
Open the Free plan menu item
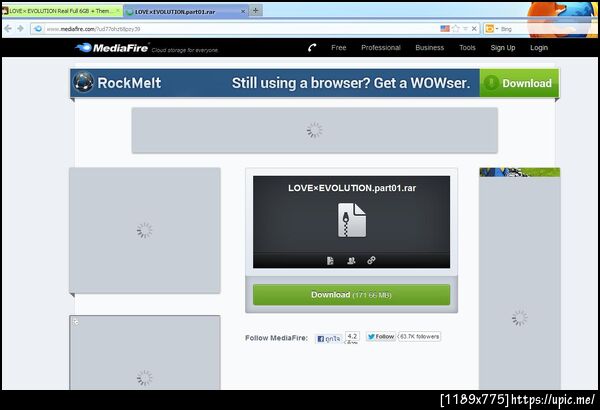click(339, 47)
